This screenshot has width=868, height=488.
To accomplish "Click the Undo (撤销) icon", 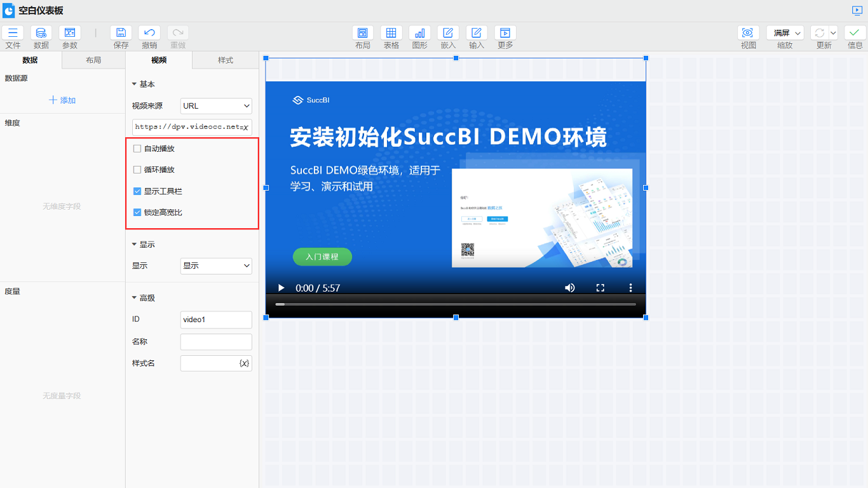I will [x=149, y=33].
